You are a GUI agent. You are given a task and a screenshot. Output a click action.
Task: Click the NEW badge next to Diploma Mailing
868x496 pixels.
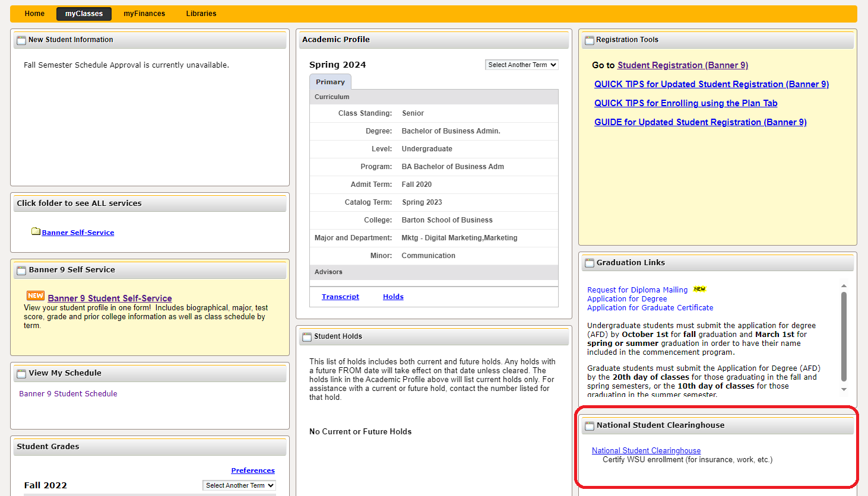pos(700,289)
